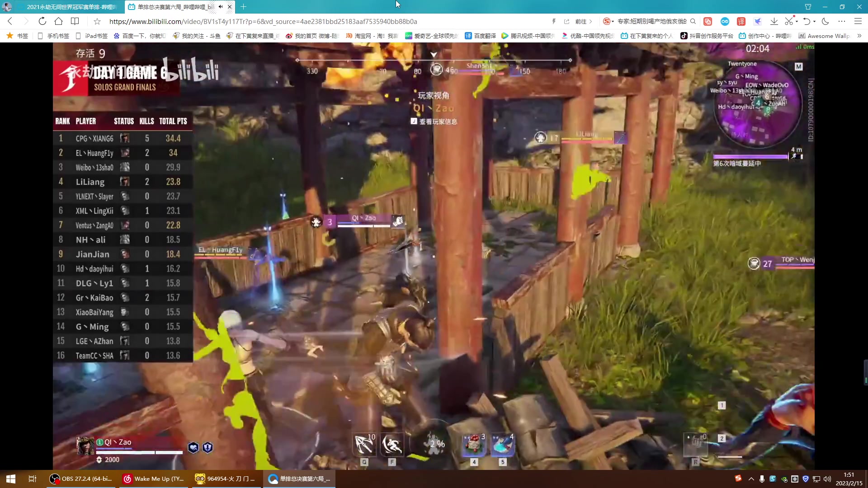Open the downloads arrow icon
Image resolution: width=868 pixels, height=488 pixels.
pos(774,21)
